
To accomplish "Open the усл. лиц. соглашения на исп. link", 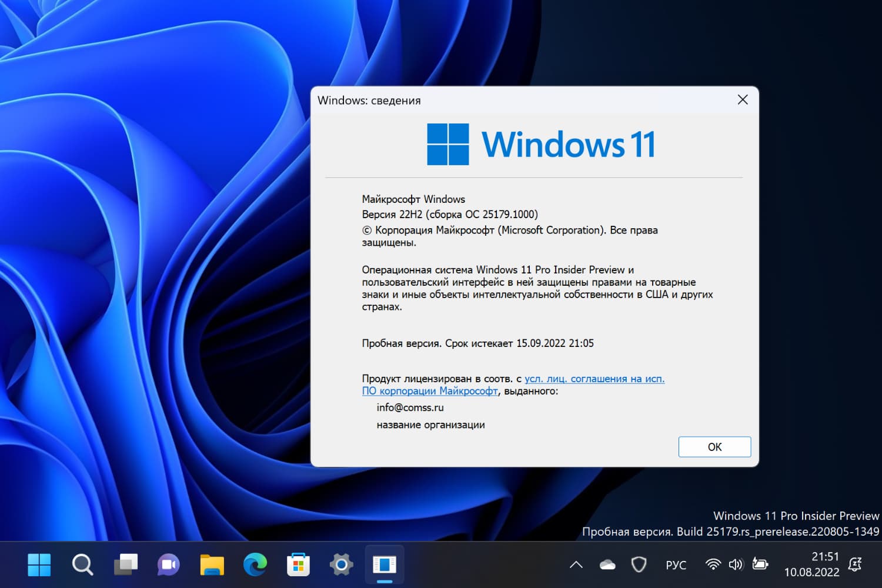I will click(x=594, y=379).
